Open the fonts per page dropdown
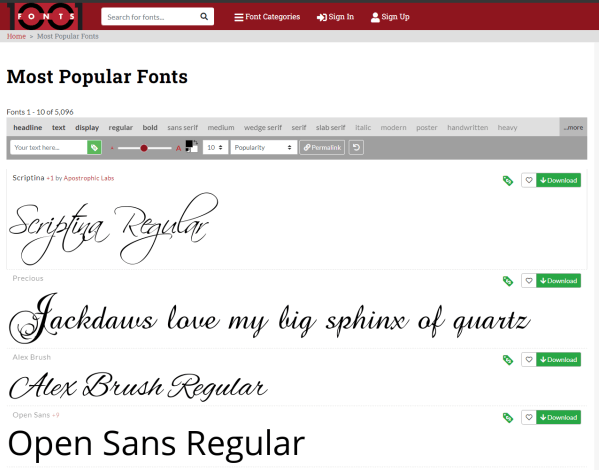This screenshot has width=599, height=470. point(215,147)
